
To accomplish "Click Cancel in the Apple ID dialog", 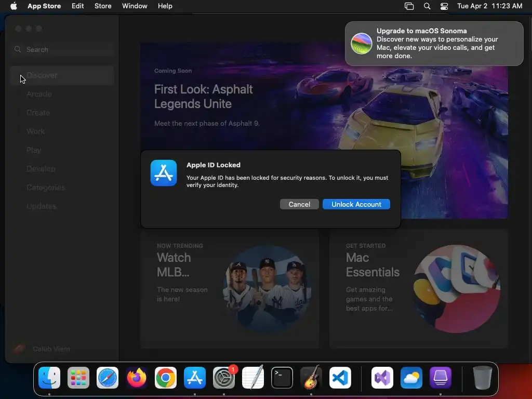I will (x=299, y=204).
